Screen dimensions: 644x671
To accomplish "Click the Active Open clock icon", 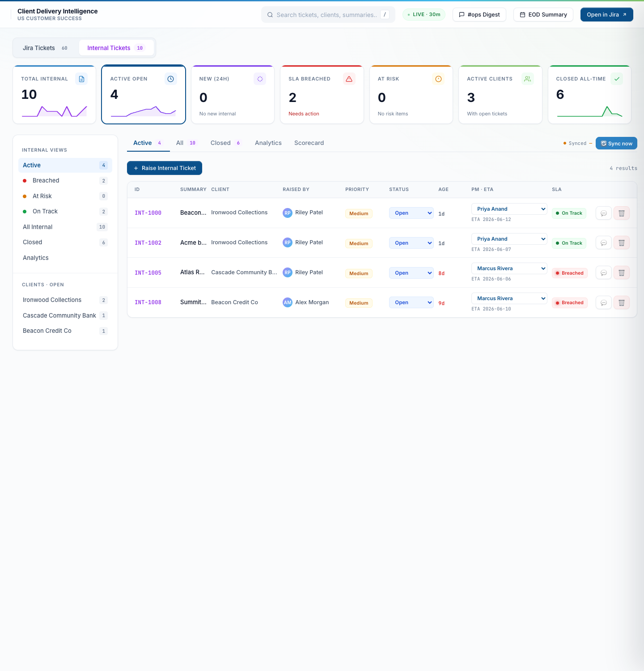I will [x=170, y=79].
